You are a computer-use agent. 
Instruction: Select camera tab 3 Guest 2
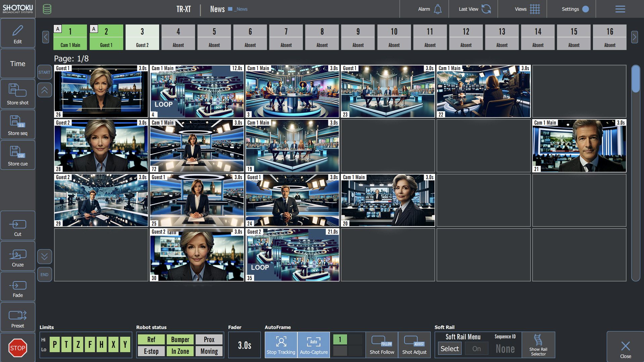pyautogui.click(x=142, y=37)
